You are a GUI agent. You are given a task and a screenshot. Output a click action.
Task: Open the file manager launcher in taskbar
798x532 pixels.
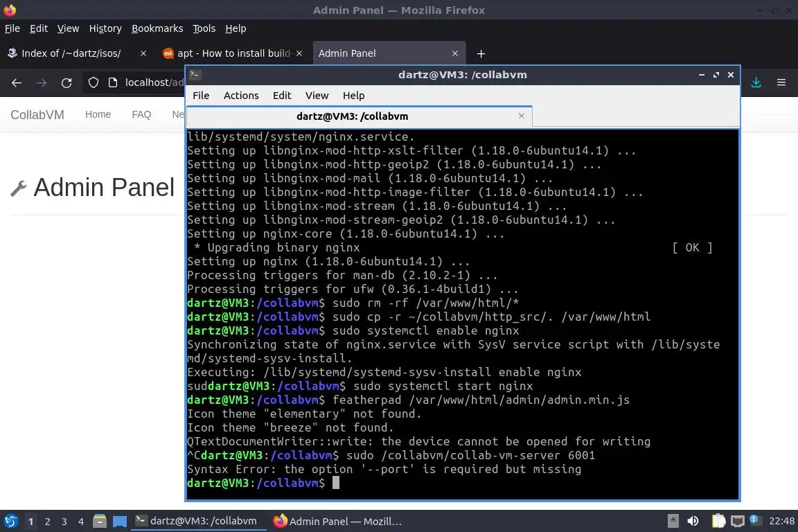(x=100, y=522)
